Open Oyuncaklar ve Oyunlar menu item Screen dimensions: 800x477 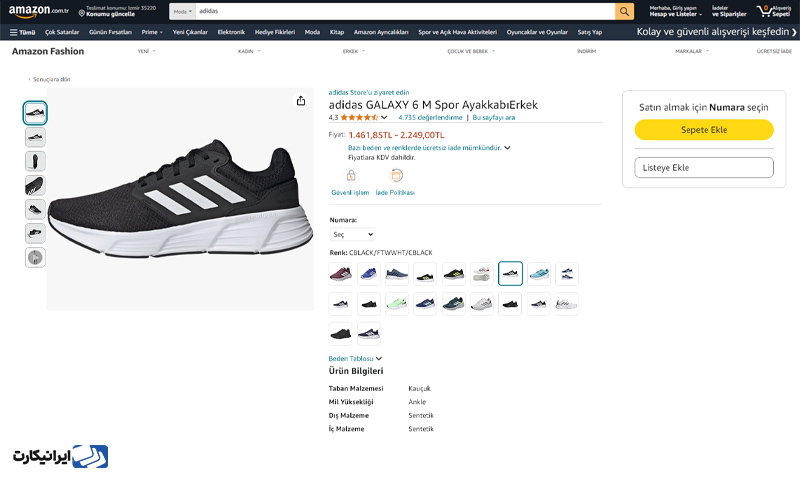(537, 32)
